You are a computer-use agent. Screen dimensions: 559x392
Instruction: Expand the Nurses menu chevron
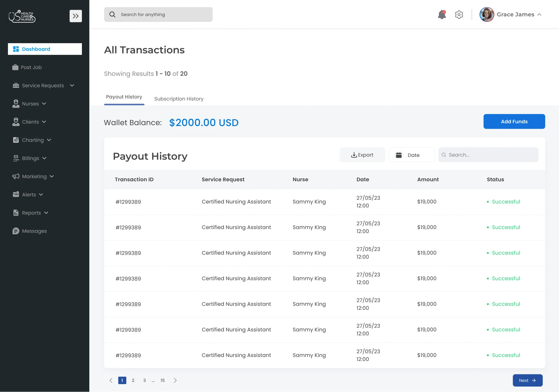pos(44,104)
